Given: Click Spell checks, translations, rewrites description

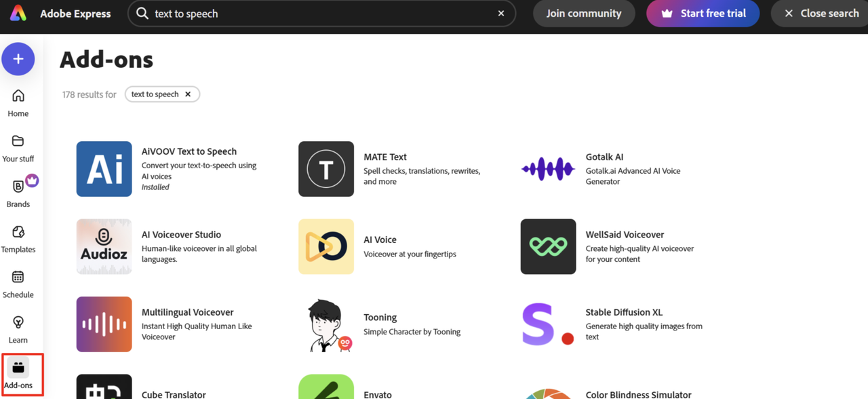Looking at the screenshot, I should [422, 176].
